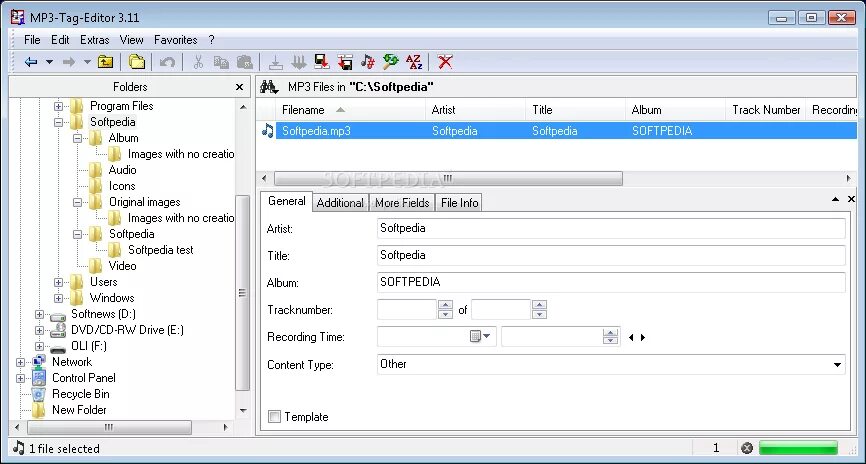The image size is (866, 464).
Task: Collapse the Original images folder
Action: point(77,202)
